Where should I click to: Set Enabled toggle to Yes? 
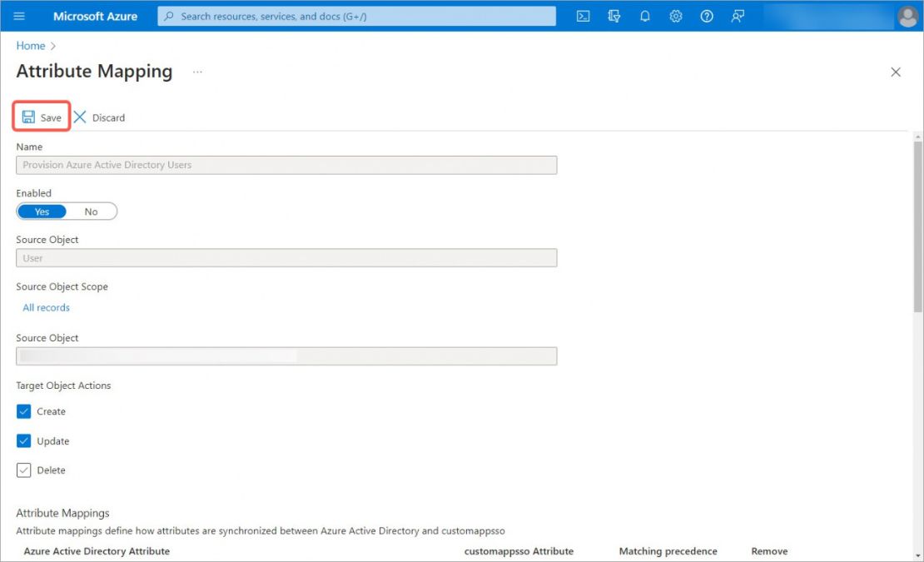point(42,211)
